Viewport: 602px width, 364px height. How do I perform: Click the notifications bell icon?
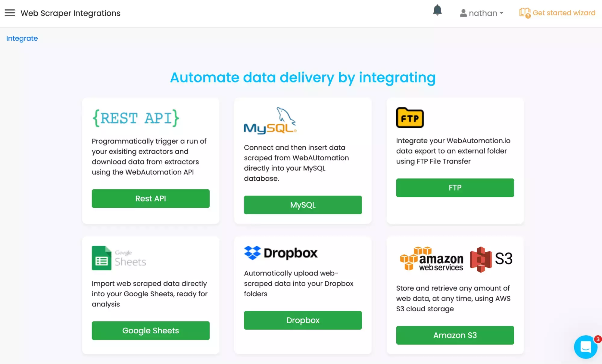click(x=438, y=10)
